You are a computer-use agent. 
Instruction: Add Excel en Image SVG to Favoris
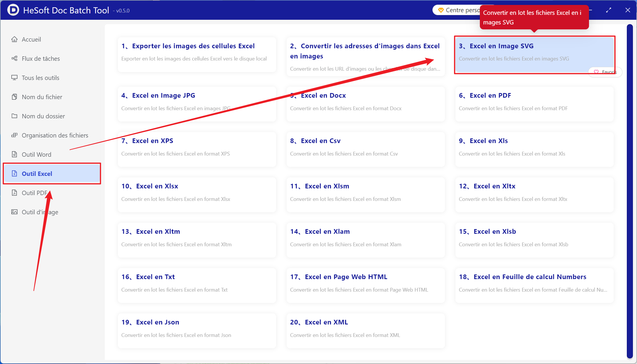[x=605, y=72]
